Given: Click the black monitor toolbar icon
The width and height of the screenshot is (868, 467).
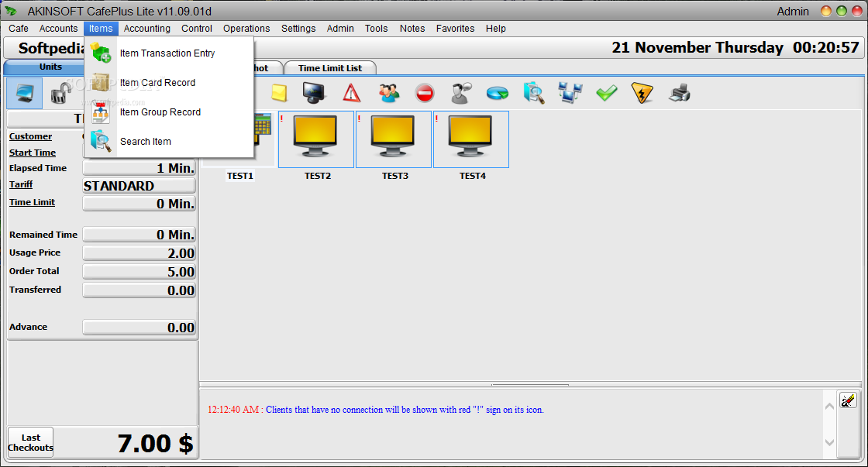Looking at the screenshot, I should (x=315, y=93).
